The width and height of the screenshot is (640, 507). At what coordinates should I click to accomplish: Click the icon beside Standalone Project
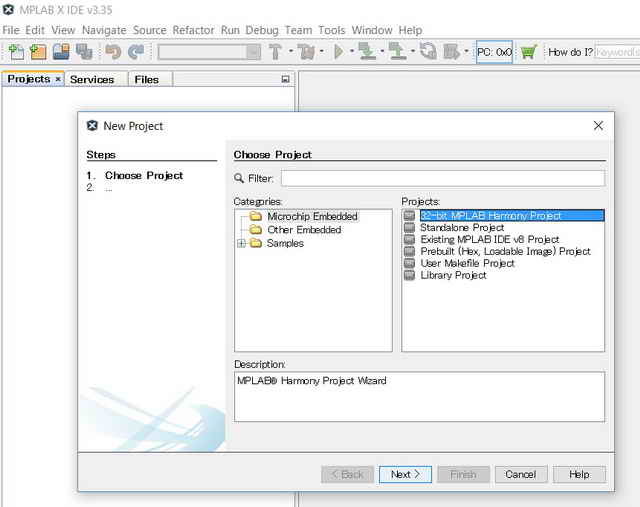(409, 227)
